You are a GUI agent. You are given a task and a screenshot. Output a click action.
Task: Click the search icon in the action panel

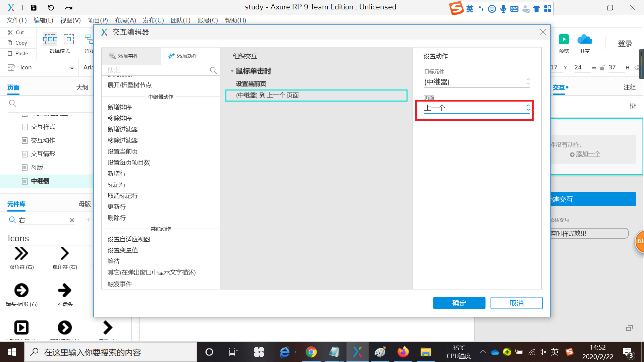click(x=214, y=70)
